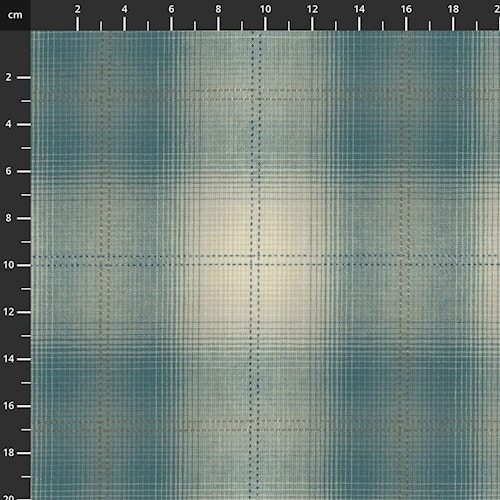Click the 6 mark on vertical ruler

click(8, 171)
